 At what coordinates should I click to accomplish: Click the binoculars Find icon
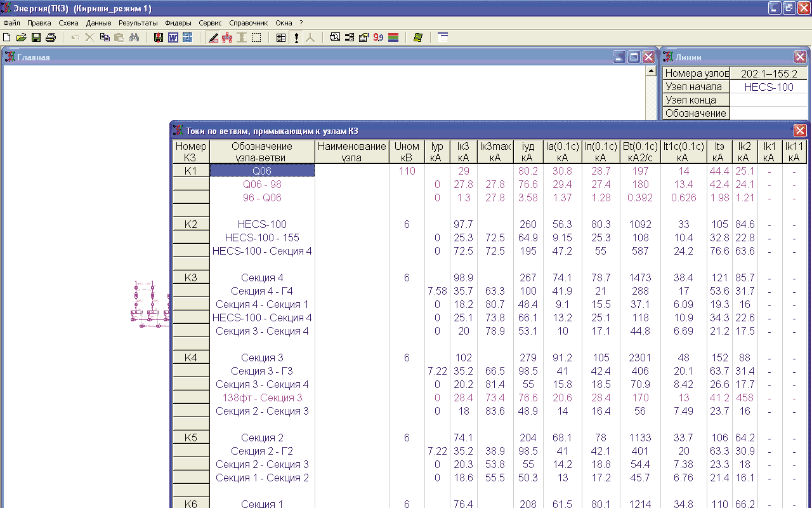coord(134,37)
